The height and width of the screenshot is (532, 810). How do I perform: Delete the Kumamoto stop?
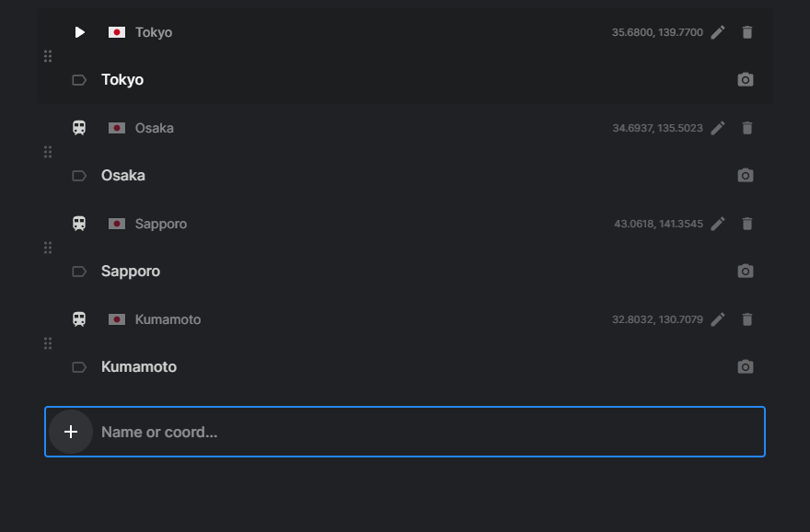747,319
